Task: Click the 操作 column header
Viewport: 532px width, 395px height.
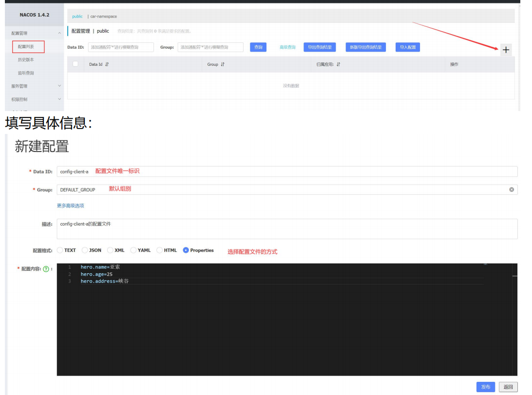Action: click(454, 64)
